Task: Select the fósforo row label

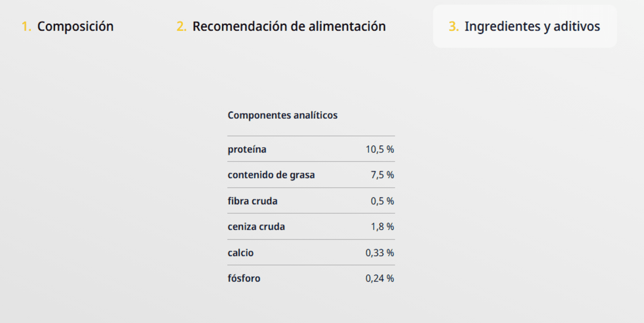Action: (244, 278)
